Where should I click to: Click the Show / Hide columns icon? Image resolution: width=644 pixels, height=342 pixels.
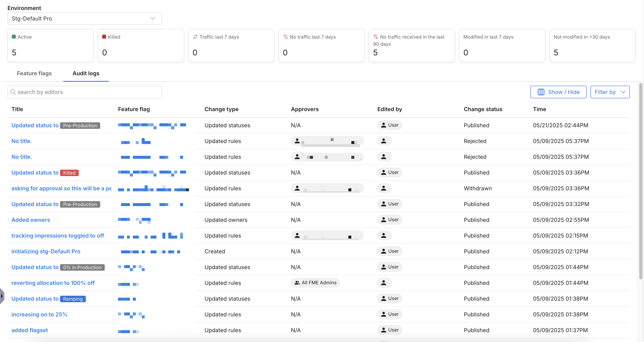click(541, 92)
